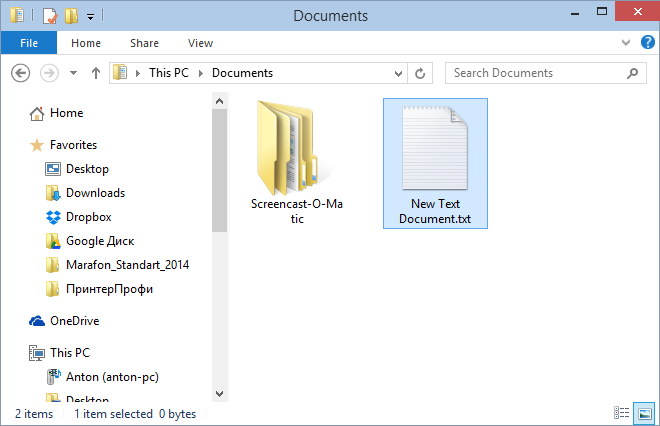Viewport: 660px width, 426px height.
Task: Click the search magnifier icon
Action: pos(632,73)
